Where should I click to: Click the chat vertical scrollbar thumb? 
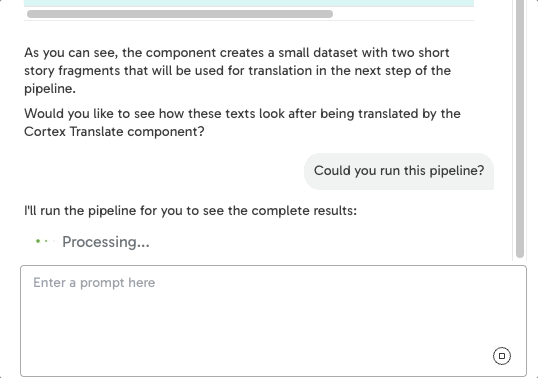click(520, 129)
